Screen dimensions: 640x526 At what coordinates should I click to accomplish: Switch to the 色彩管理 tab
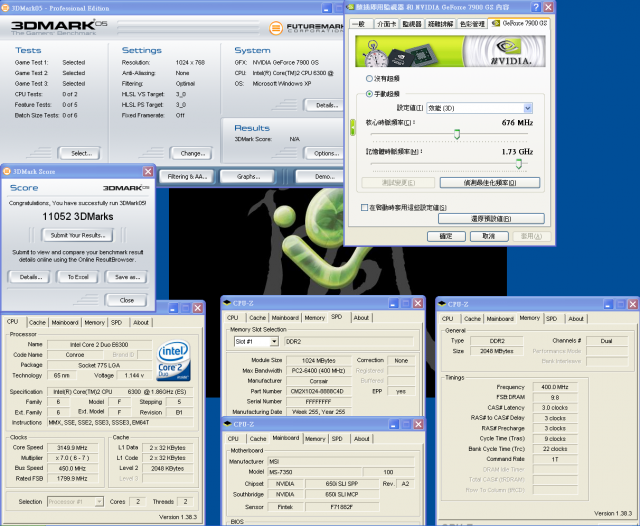(x=472, y=24)
